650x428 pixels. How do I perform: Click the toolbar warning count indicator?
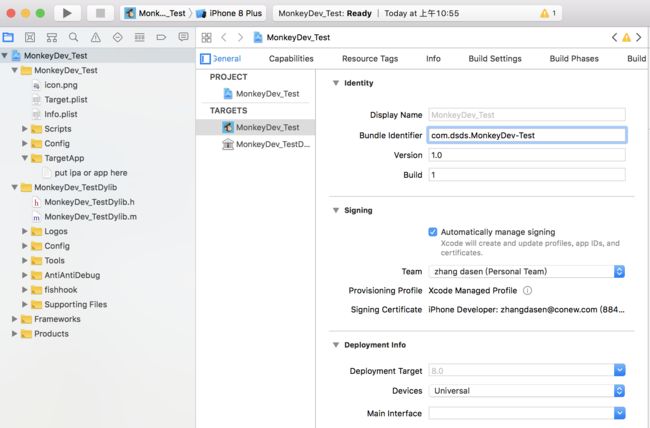(548, 13)
